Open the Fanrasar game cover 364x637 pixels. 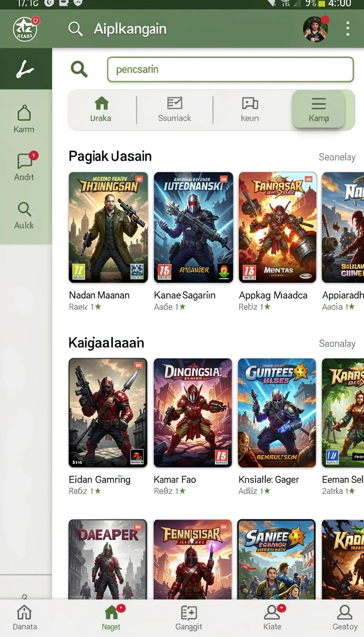click(278, 227)
